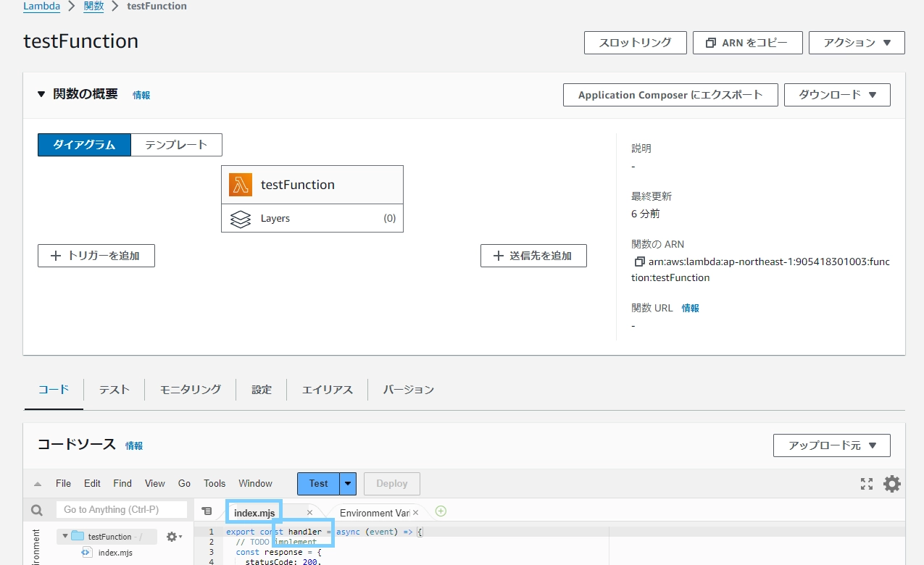Screen dimensions: 924x565
Task: Open the モニタリング tab
Action: pos(191,390)
